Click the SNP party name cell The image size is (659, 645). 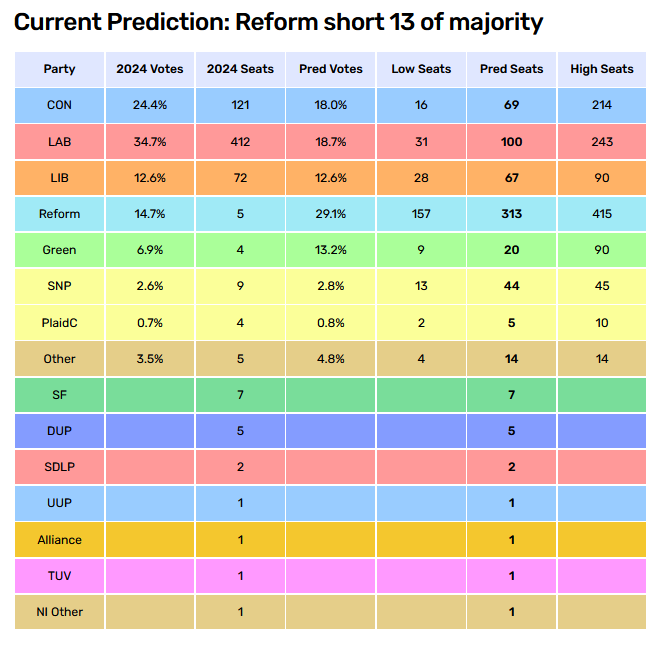click(x=59, y=286)
